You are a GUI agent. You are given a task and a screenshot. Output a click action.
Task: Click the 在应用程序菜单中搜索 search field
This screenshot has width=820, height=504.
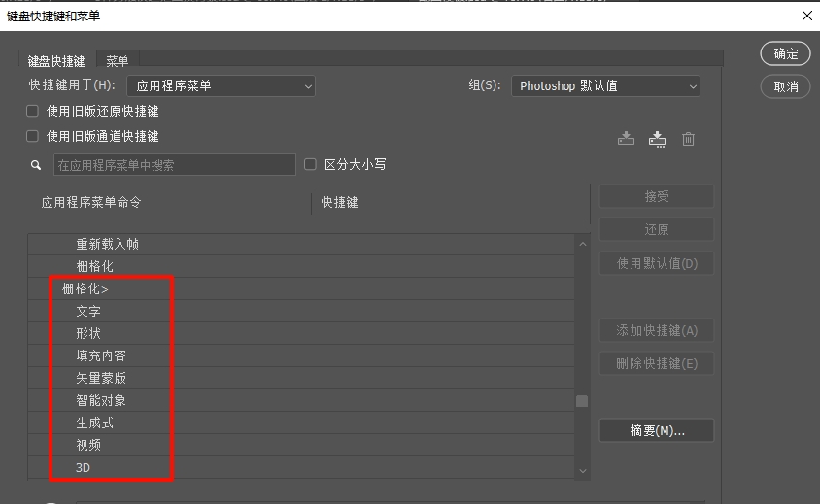[175, 165]
